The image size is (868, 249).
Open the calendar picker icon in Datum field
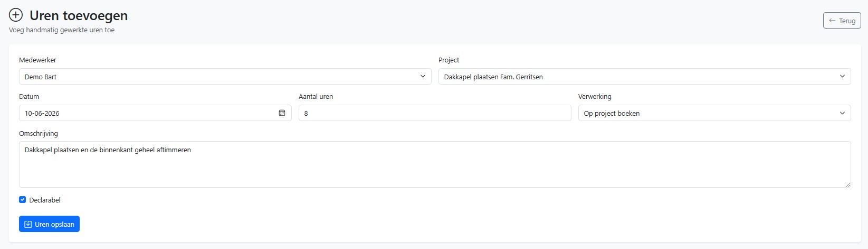tap(282, 113)
